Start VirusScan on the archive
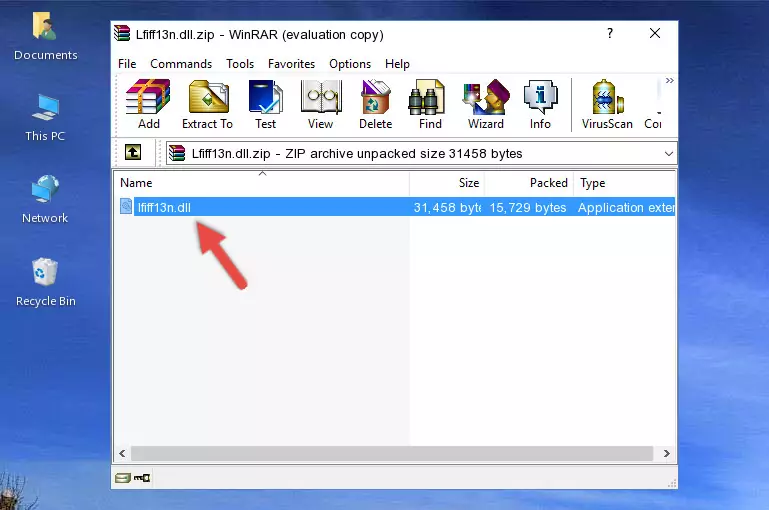 pyautogui.click(x=607, y=104)
